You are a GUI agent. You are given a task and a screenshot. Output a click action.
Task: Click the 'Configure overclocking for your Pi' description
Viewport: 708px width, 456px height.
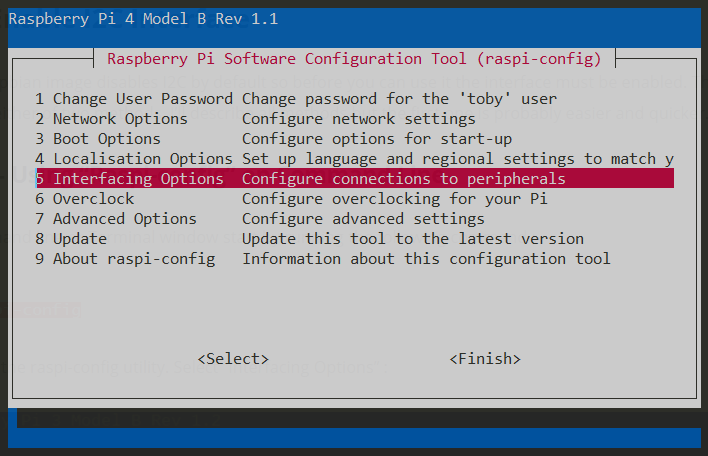(x=395, y=199)
